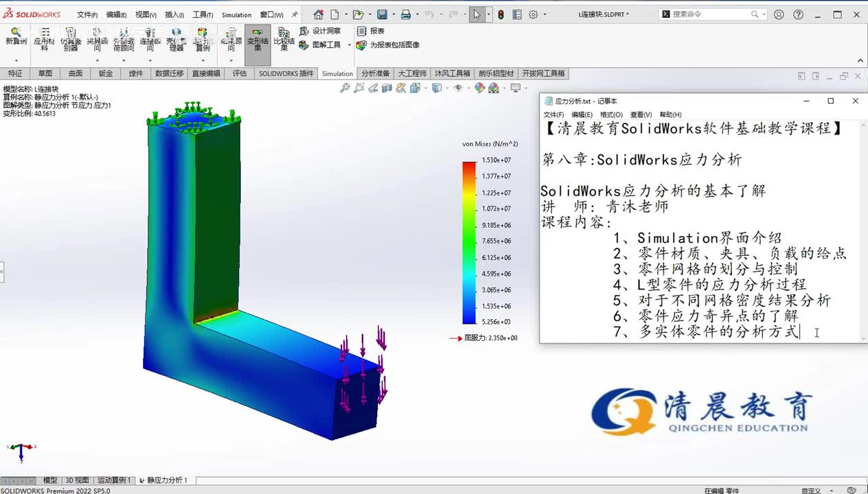Click the Open file icon
The image size is (868, 494).
tap(357, 14)
